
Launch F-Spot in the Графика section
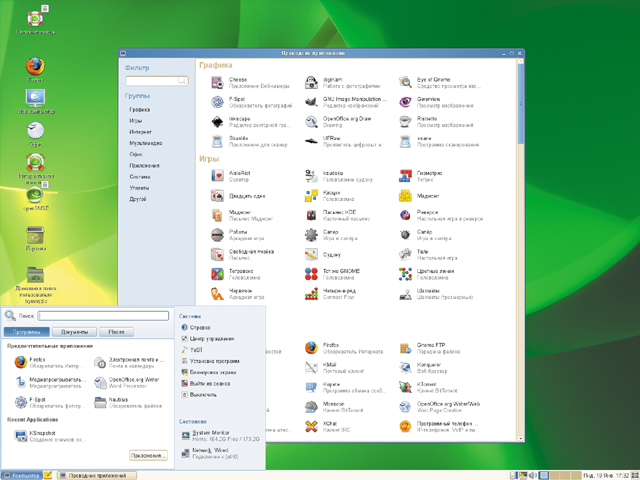click(x=251, y=102)
